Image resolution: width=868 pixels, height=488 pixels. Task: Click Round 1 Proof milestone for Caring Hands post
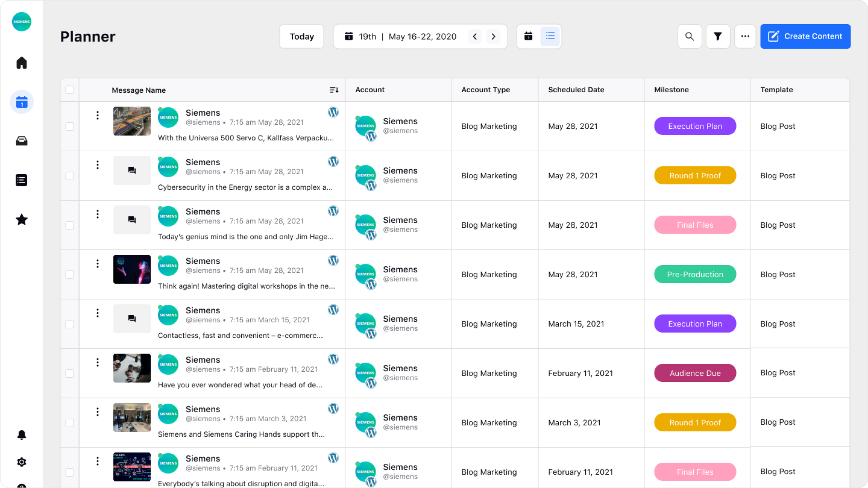695,422
